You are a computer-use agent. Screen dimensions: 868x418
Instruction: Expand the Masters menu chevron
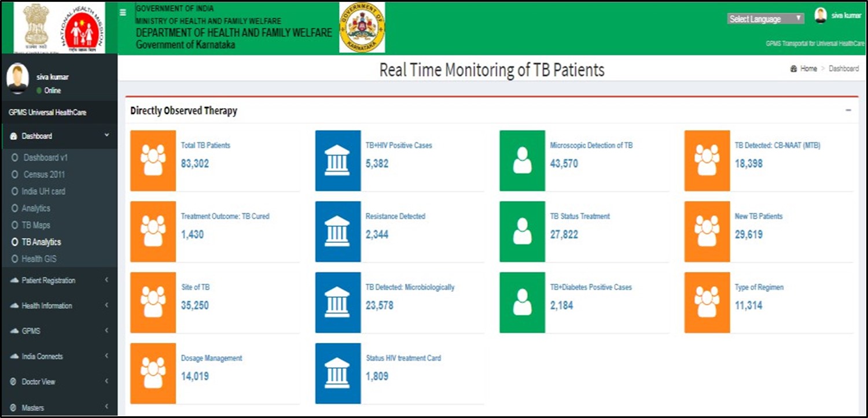click(106, 408)
